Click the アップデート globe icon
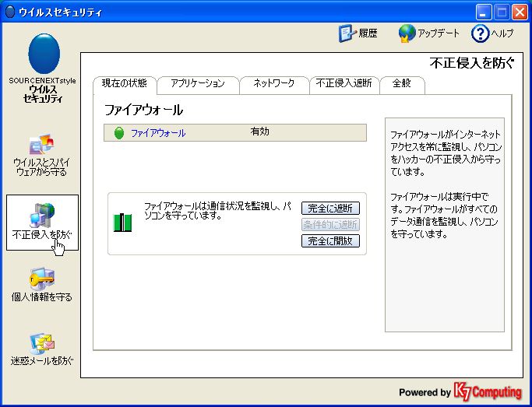The width and height of the screenshot is (532, 407). point(407,33)
